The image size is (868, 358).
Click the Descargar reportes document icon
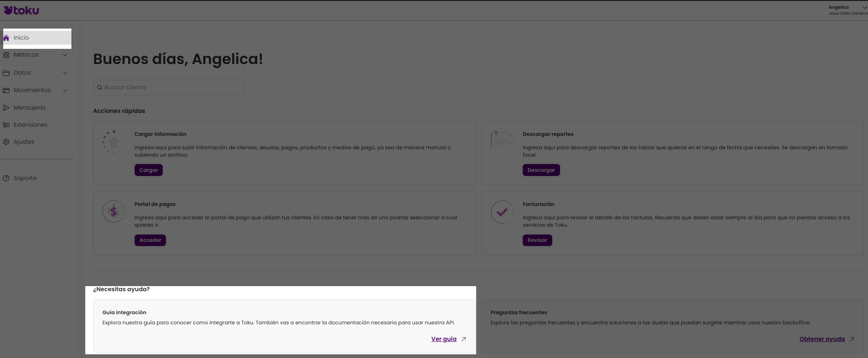(502, 139)
